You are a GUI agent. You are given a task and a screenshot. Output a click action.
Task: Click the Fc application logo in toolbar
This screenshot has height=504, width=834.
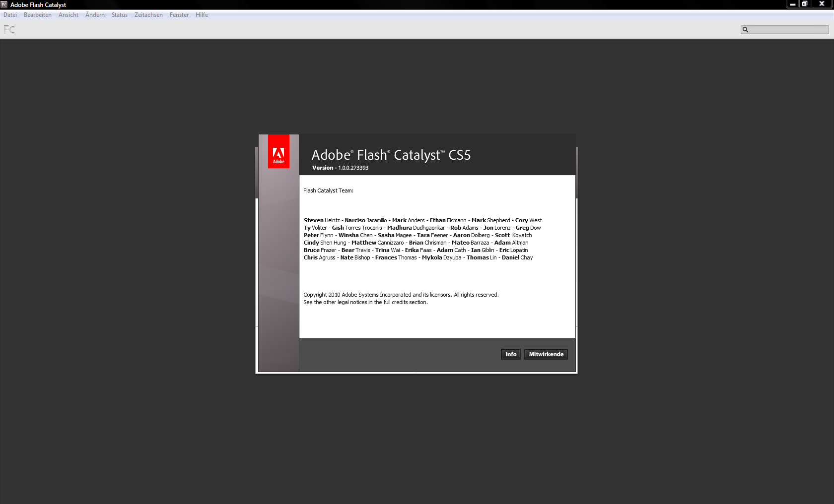click(x=9, y=29)
